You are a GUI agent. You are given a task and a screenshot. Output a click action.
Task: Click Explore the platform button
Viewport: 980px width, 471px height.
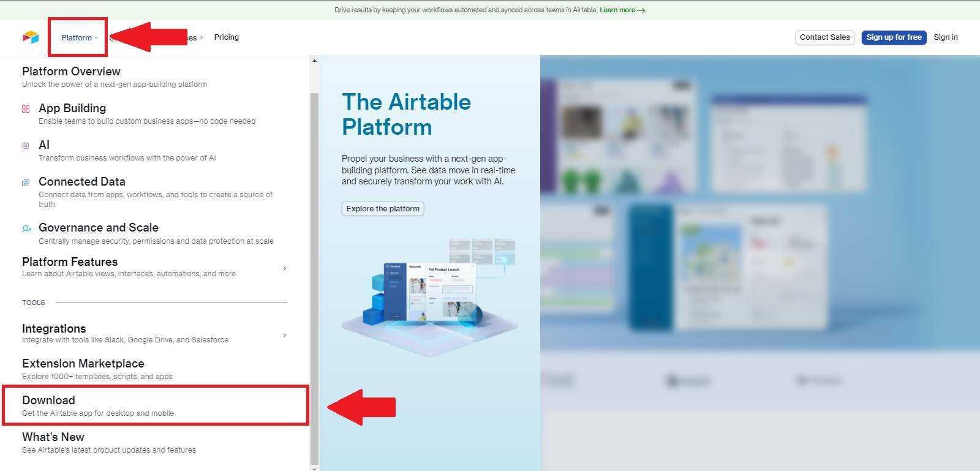coord(383,209)
